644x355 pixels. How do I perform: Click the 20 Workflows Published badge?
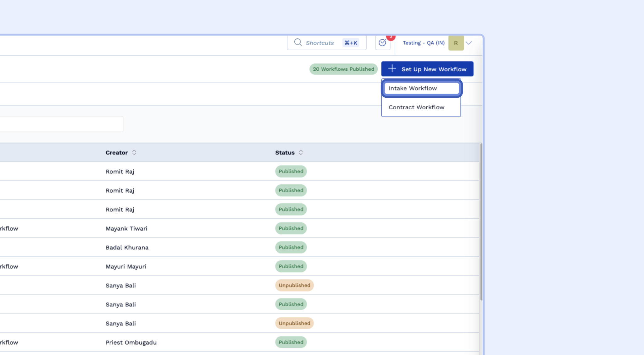343,69
